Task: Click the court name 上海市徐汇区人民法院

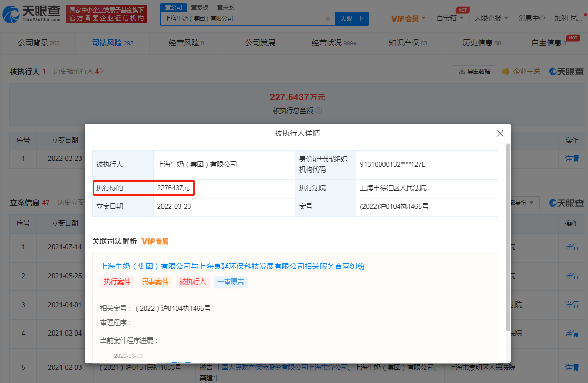Action: click(393, 188)
